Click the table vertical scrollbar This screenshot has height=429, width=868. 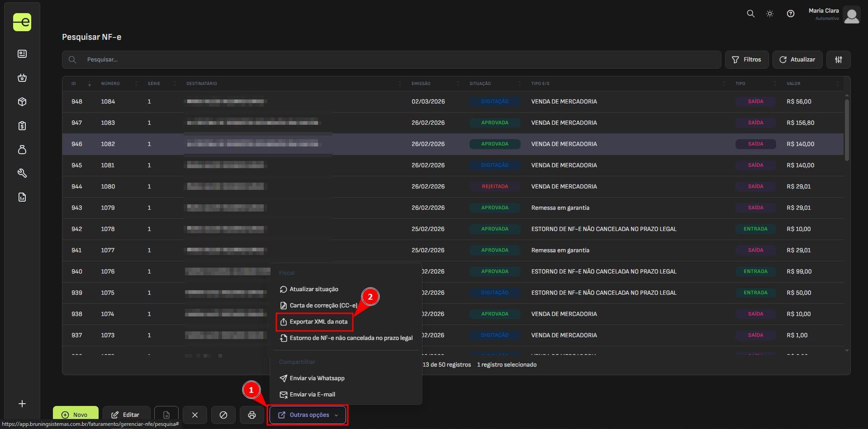846,130
